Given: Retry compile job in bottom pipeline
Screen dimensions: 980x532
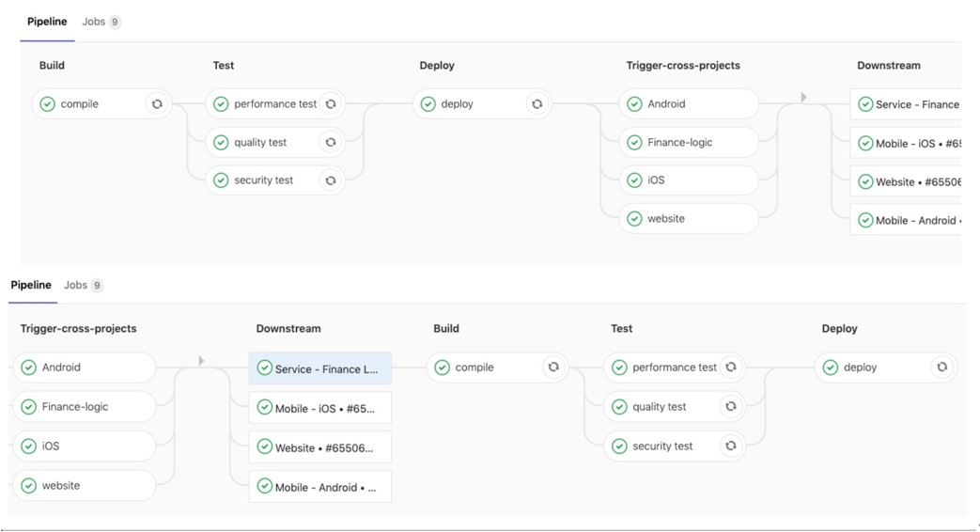Looking at the screenshot, I should [x=553, y=367].
